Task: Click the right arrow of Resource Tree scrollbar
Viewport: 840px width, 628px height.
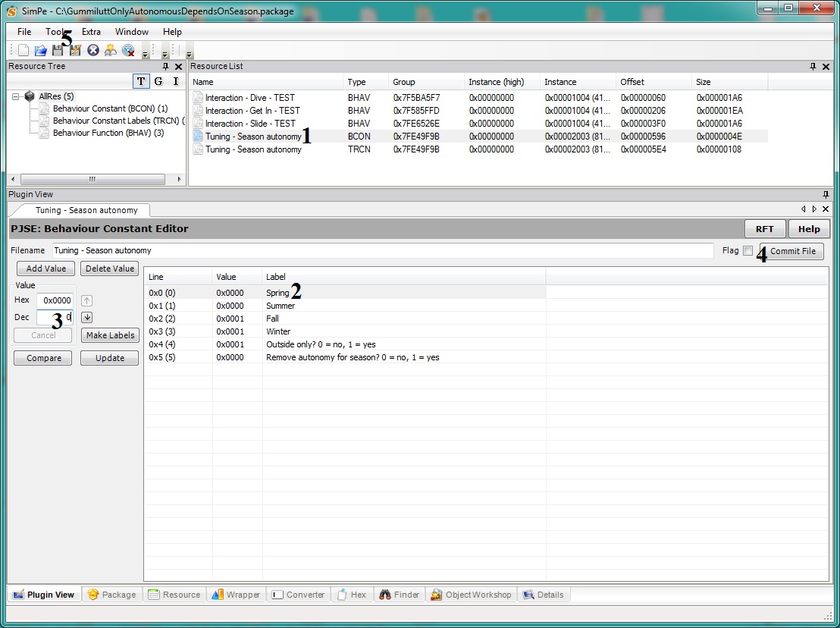Action: point(180,179)
